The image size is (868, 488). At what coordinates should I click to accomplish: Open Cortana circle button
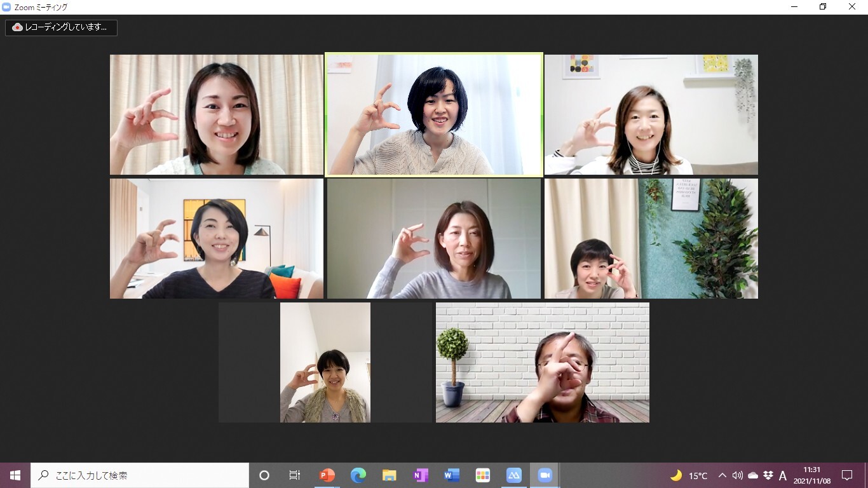click(264, 475)
